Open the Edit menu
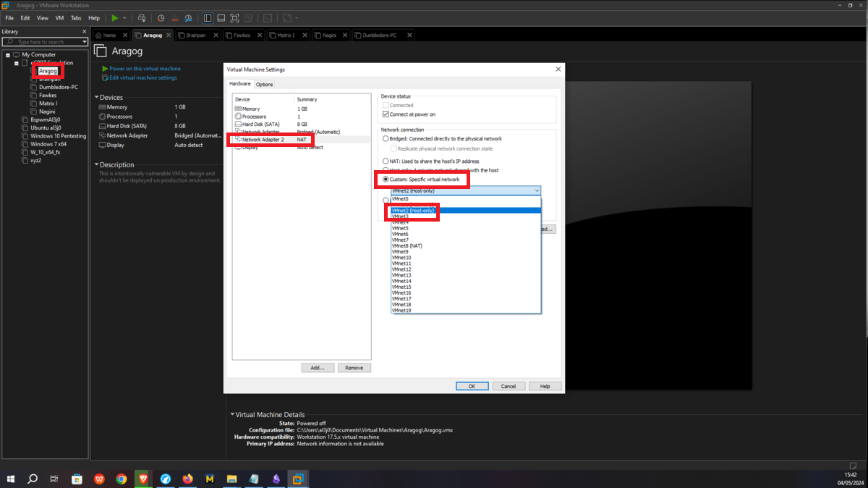The width and height of the screenshot is (868, 488). (x=25, y=17)
